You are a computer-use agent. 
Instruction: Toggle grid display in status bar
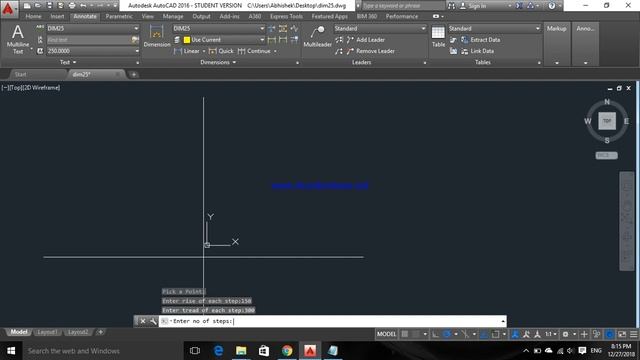pyautogui.click(x=405, y=334)
